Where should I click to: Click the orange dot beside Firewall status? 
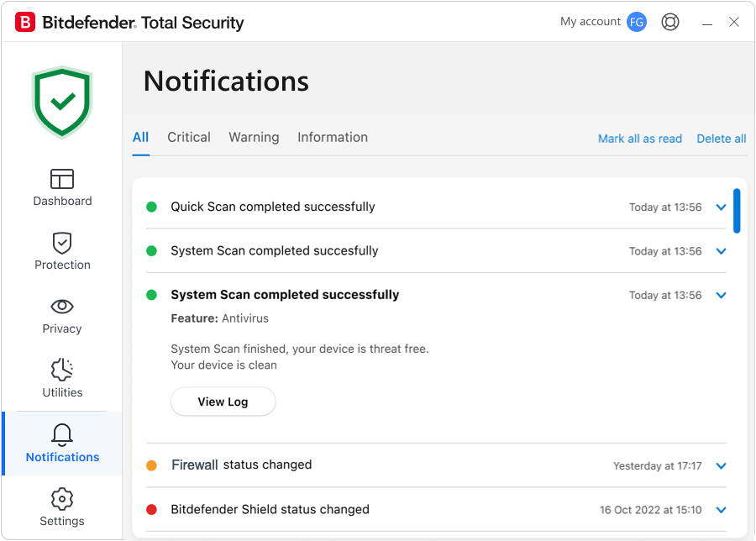pos(151,465)
